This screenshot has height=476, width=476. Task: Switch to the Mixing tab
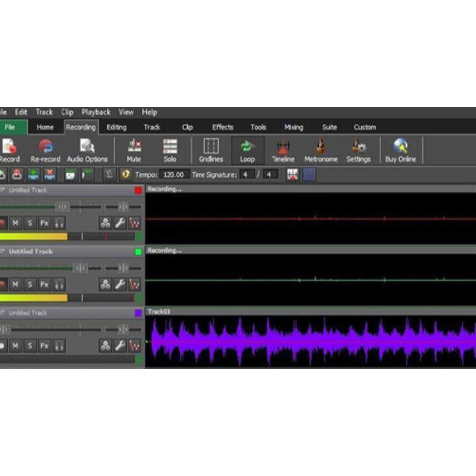coord(294,127)
